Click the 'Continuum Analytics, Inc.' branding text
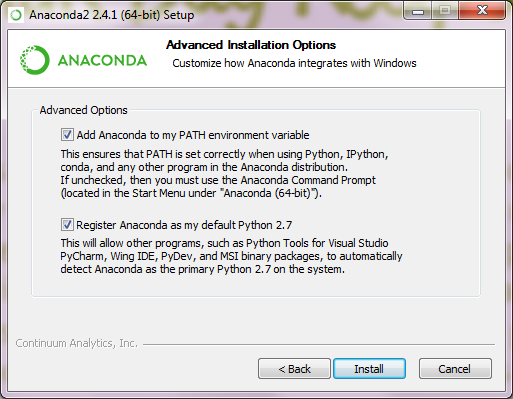Screen dimensions: 513x399 point(77,343)
